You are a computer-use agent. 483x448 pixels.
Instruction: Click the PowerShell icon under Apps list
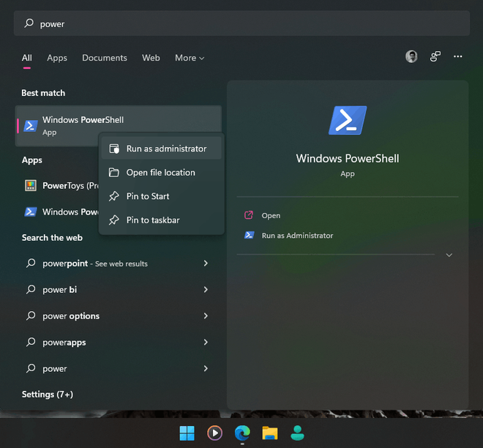point(31,212)
